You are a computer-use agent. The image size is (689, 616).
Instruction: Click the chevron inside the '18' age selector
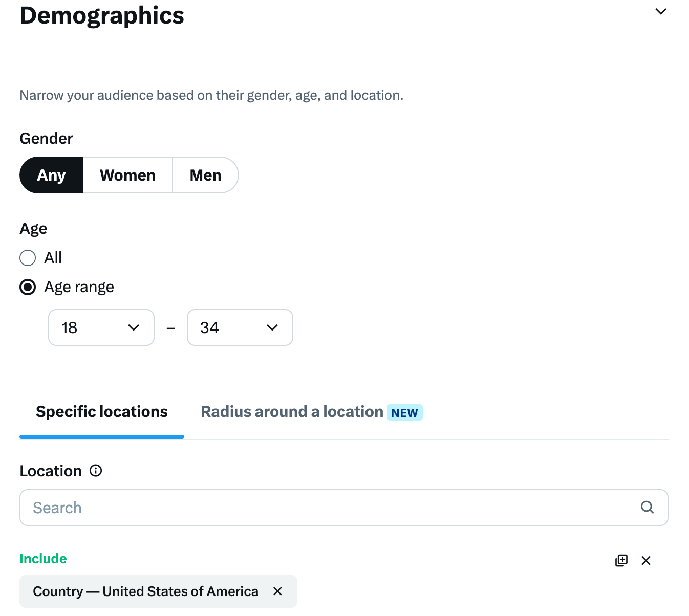pyautogui.click(x=134, y=327)
